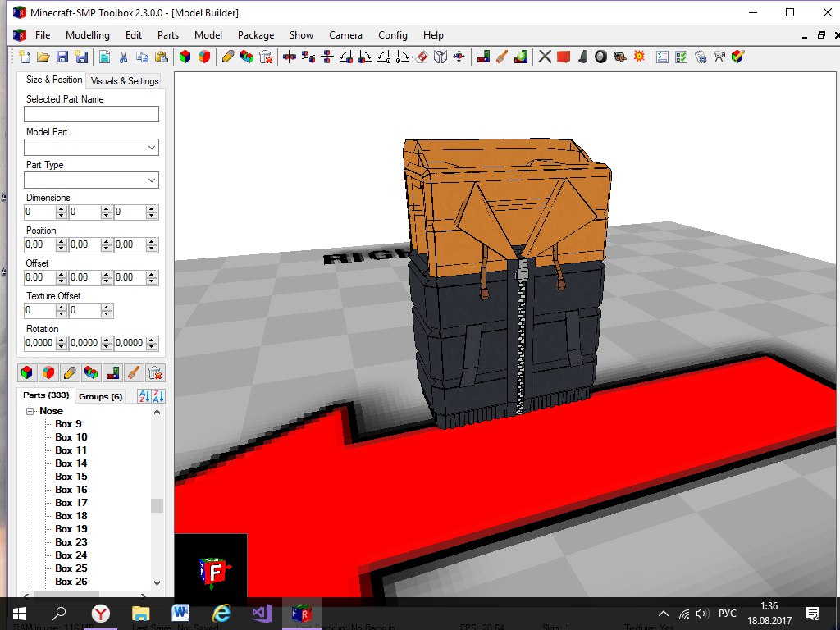Click the pencil icon above Parts list
Screen dimensions: 840x630
pyautogui.click(x=70, y=373)
